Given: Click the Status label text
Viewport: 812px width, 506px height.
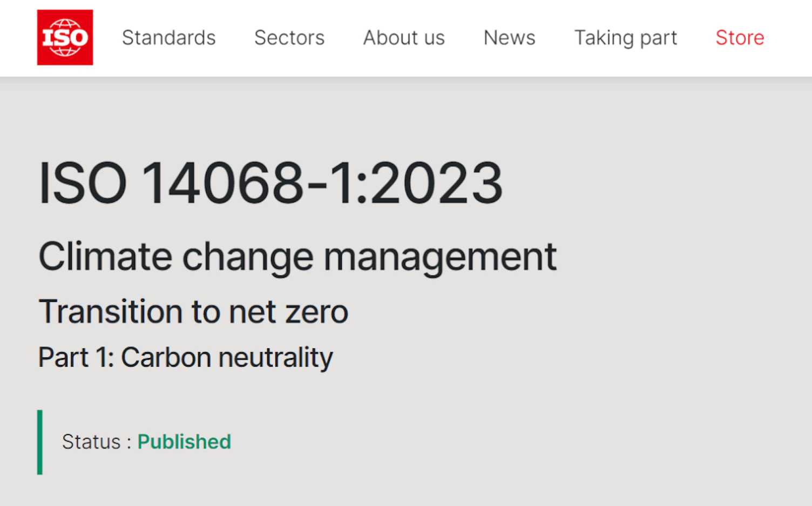Looking at the screenshot, I should click(x=91, y=442).
